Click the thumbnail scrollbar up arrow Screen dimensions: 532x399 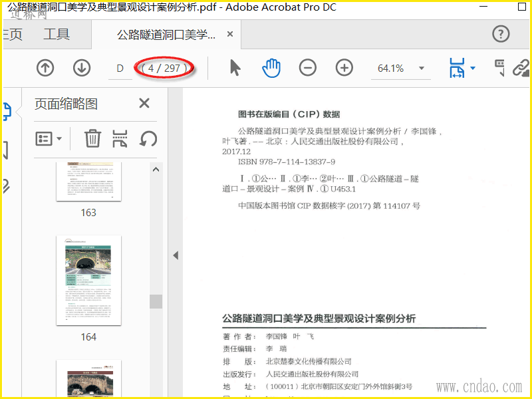(156, 170)
